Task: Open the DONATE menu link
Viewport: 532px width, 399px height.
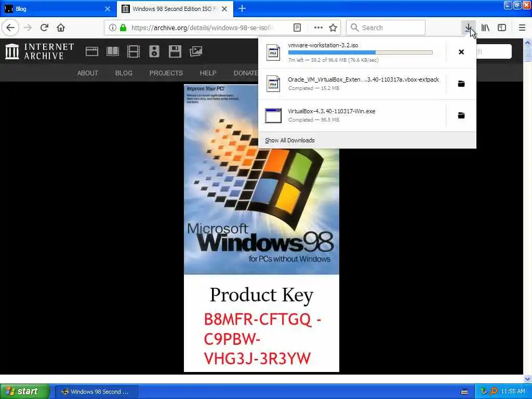Action: tap(246, 73)
